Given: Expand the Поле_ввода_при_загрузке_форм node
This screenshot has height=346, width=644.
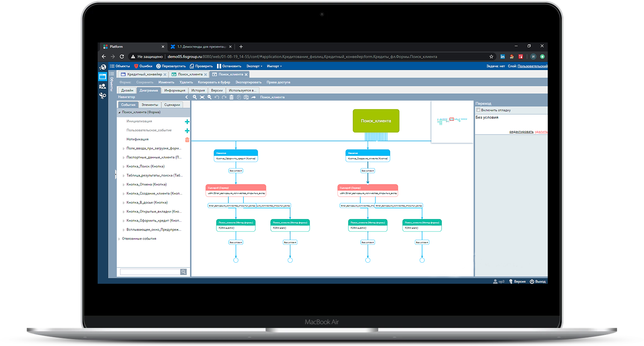Looking at the screenshot, I should click(x=124, y=148).
